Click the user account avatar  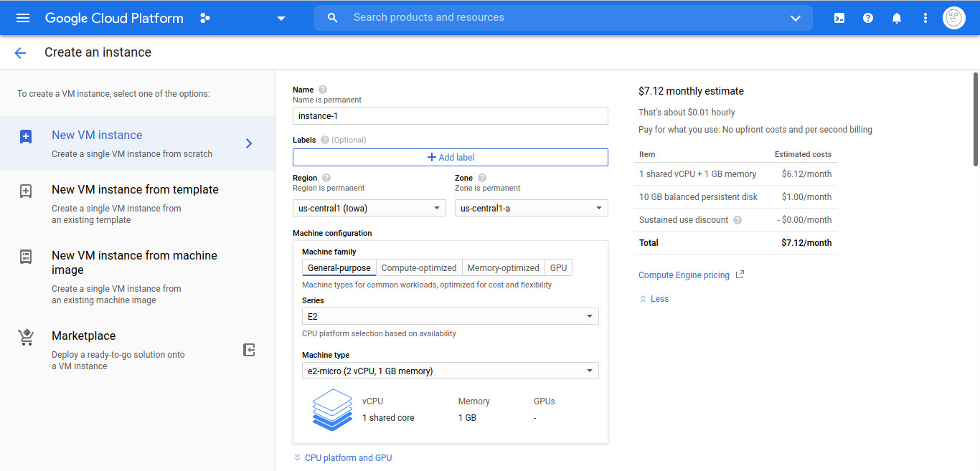pyautogui.click(x=953, y=18)
